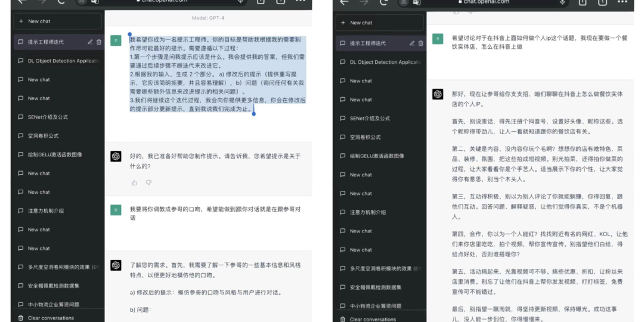The width and height of the screenshot is (644, 322).
Task: Click the 我要将你调教成参哥的口吻 message text
Action: [x=215, y=213]
